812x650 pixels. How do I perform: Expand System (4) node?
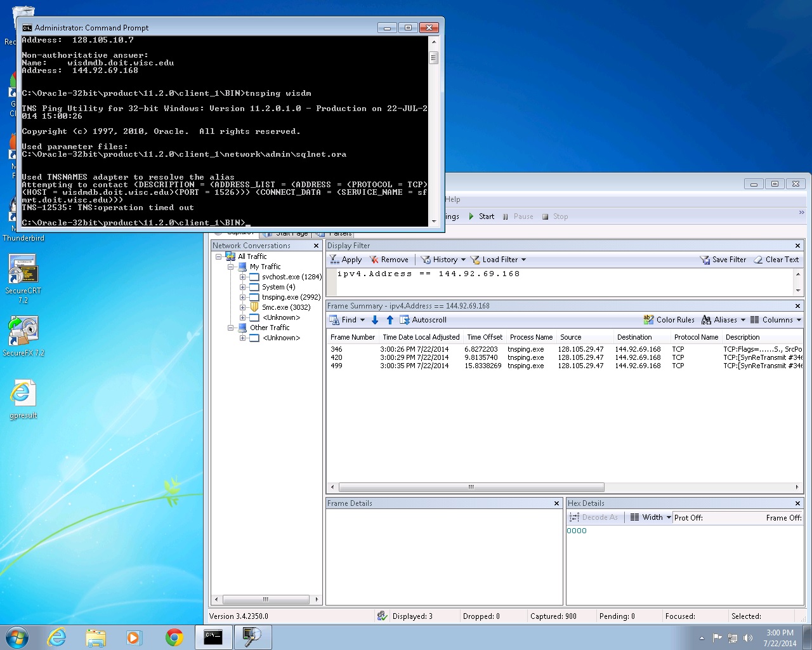point(242,287)
